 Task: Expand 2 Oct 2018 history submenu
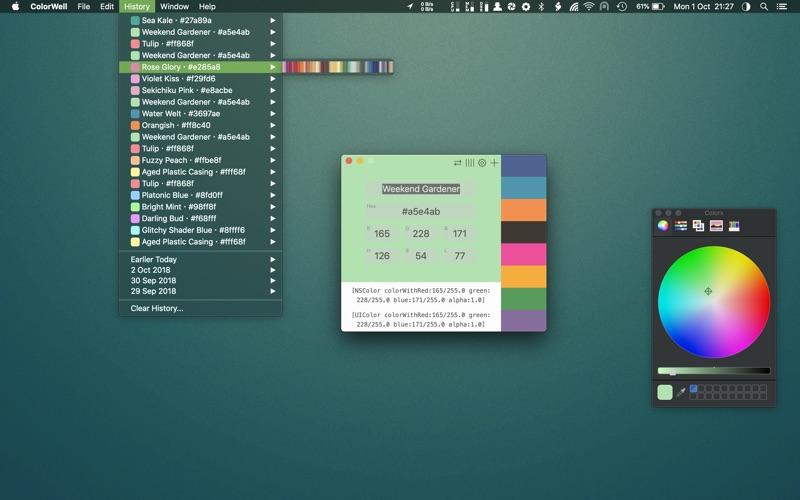click(x=201, y=270)
